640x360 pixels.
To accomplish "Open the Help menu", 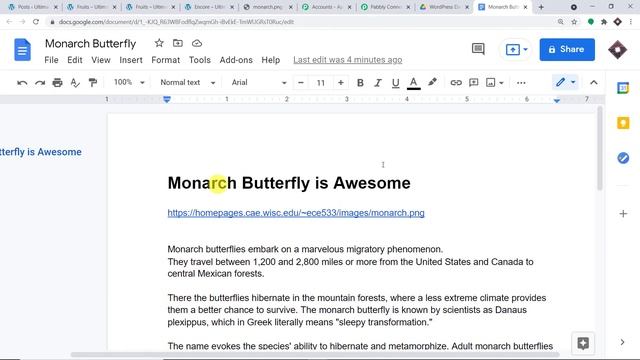I will click(x=271, y=60).
